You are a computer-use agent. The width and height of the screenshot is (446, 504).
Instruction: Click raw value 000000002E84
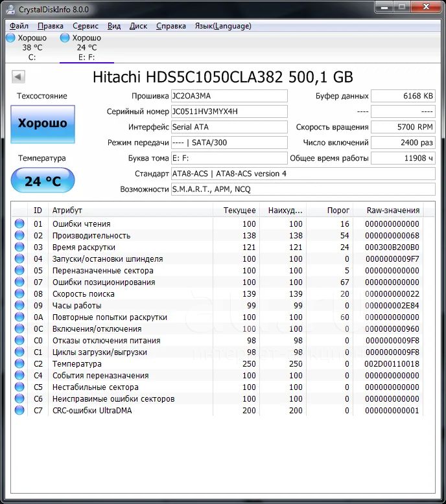pos(392,305)
